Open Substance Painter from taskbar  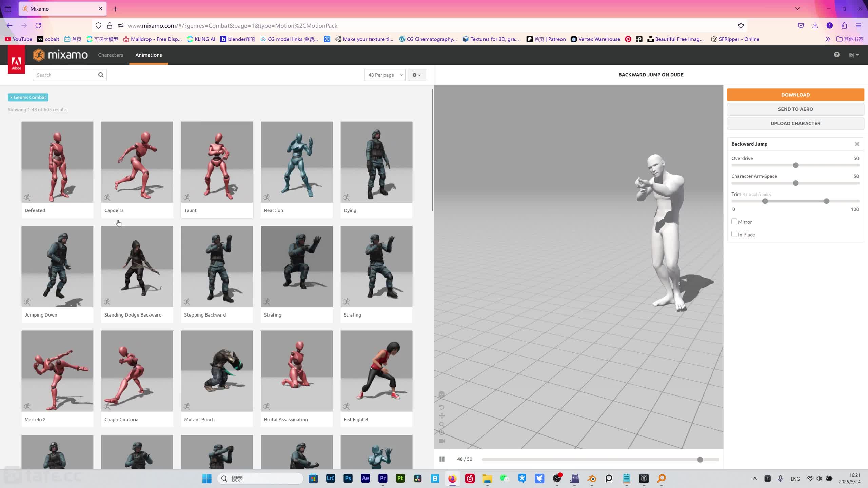pyautogui.click(x=400, y=478)
